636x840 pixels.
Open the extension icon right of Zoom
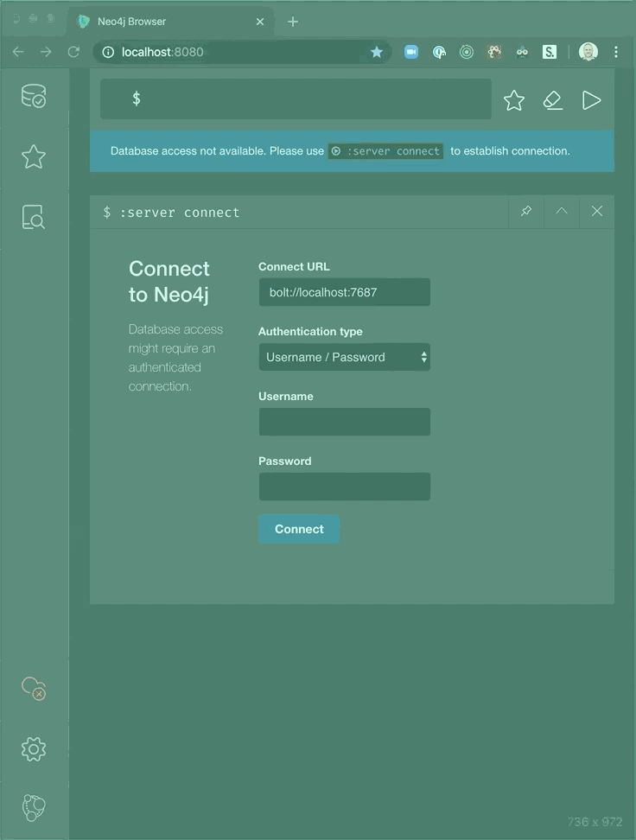[439, 52]
